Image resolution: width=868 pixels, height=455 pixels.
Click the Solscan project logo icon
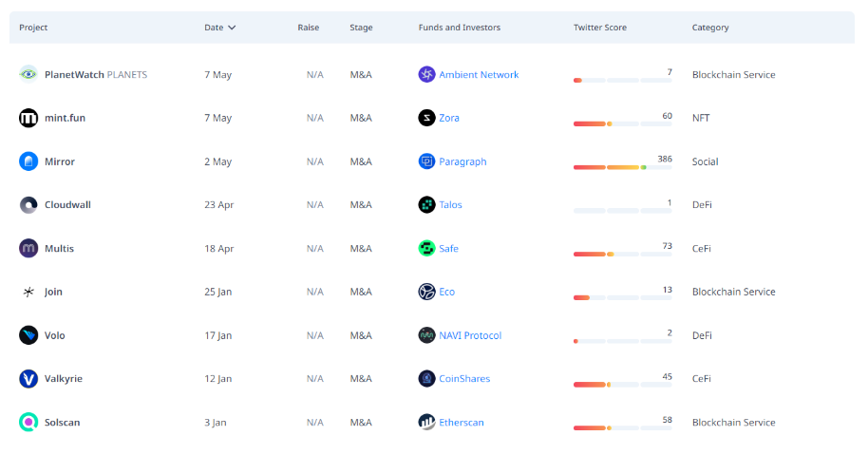(28, 423)
